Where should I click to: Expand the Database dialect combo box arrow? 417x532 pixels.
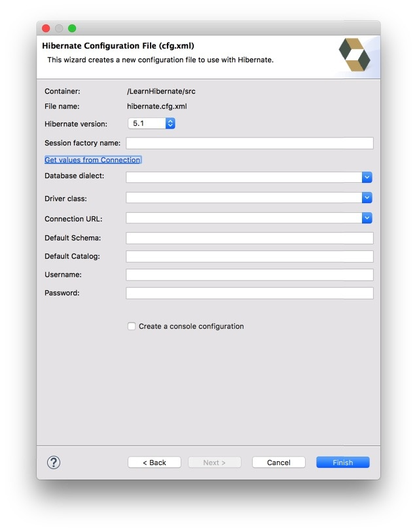pos(367,177)
